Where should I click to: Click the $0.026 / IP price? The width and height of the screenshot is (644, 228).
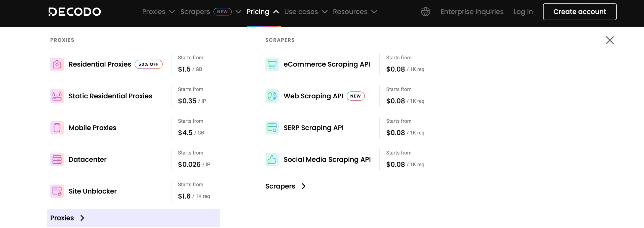click(194, 164)
